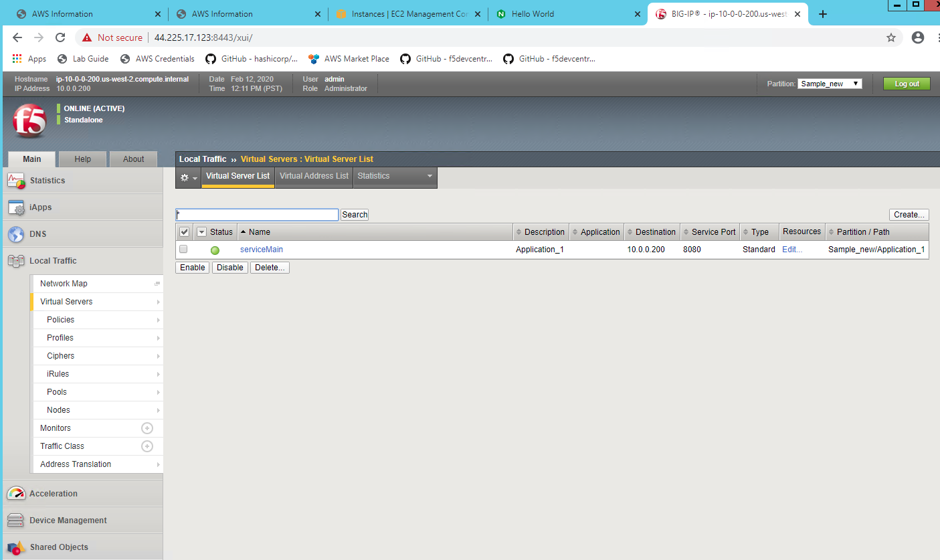Expand the Pools submenu
The image size is (940, 560).
[x=159, y=392]
